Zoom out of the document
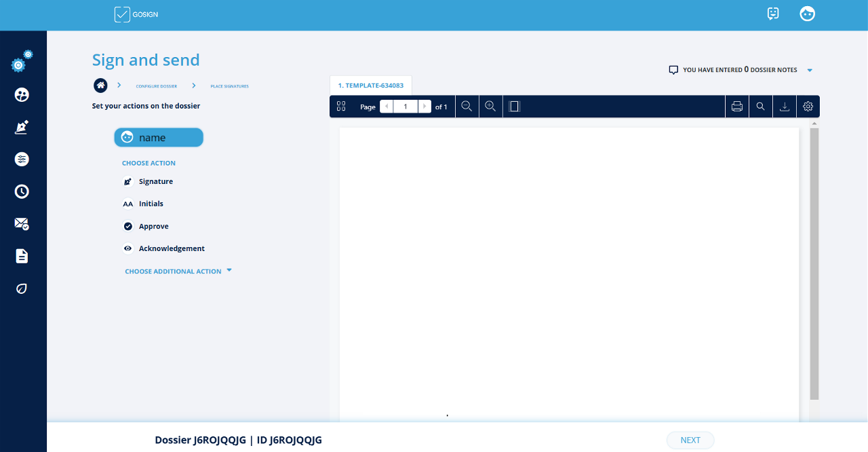 tap(467, 107)
